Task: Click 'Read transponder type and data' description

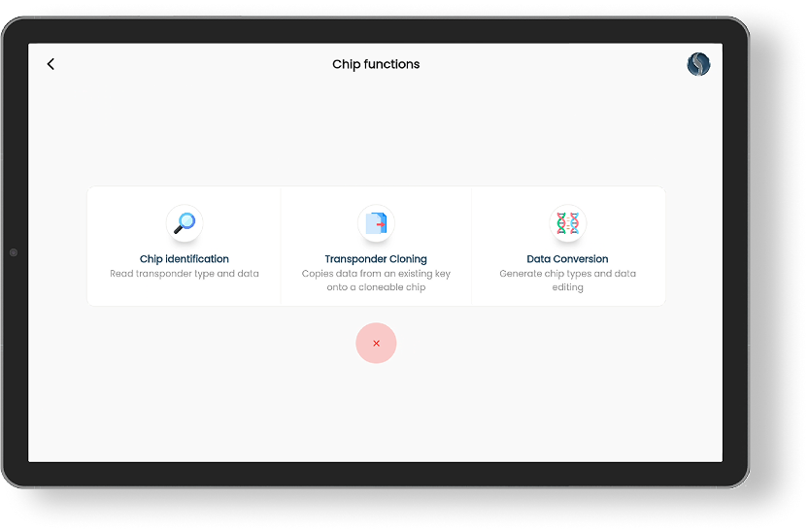Action: pyautogui.click(x=185, y=274)
